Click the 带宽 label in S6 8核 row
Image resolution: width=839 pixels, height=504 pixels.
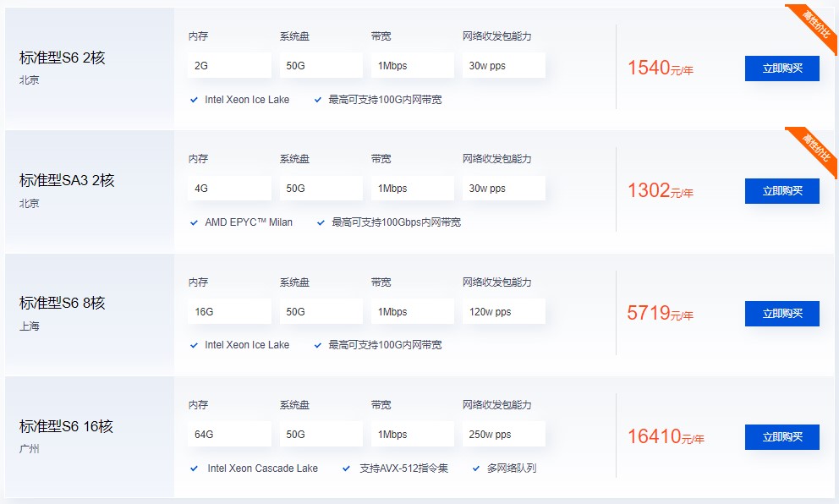381,282
